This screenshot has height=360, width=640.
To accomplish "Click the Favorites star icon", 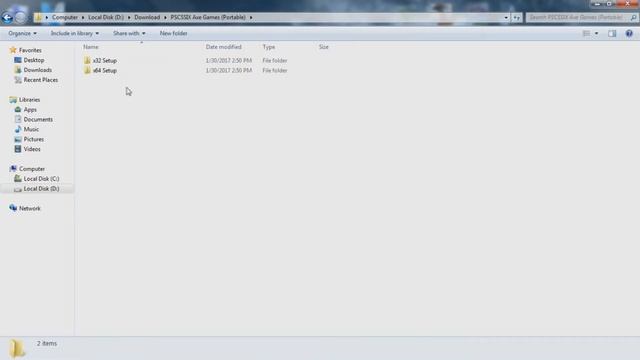I will [13, 50].
